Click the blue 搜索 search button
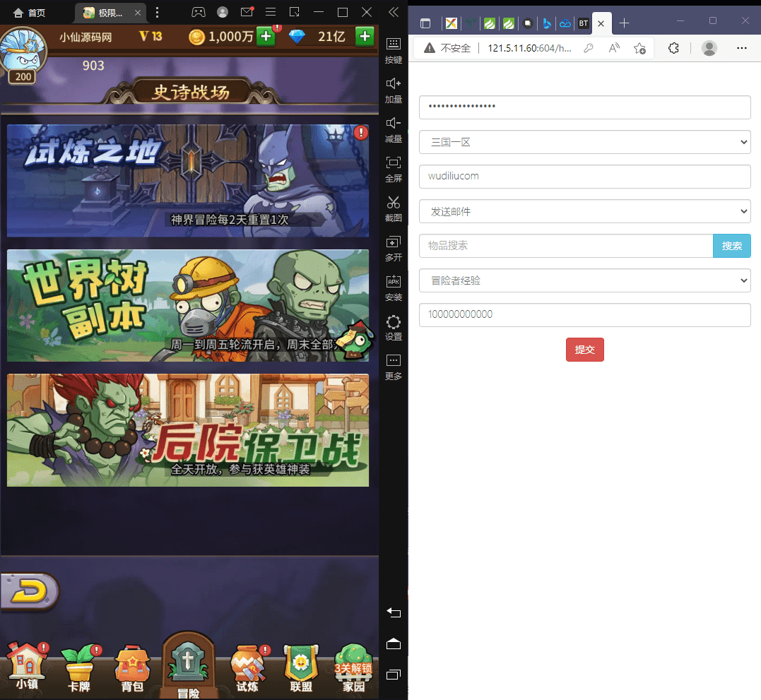This screenshot has width=761, height=700. (x=732, y=246)
